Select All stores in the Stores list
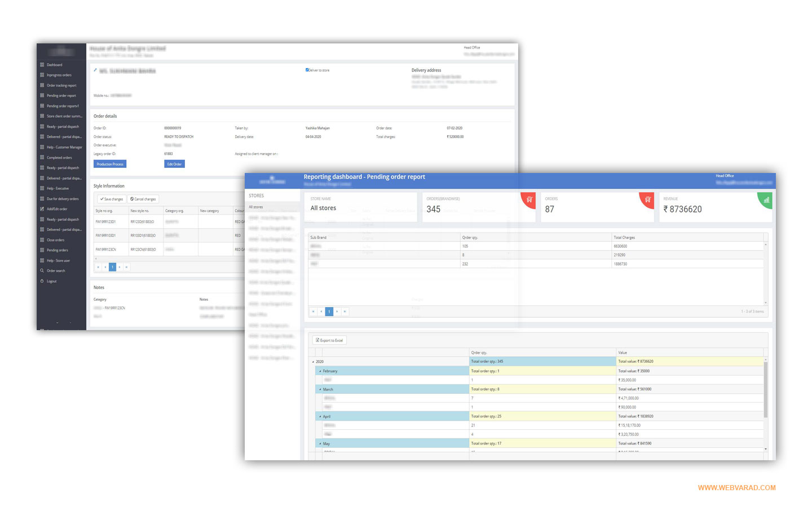The width and height of the screenshot is (812, 511). [257, 207]
